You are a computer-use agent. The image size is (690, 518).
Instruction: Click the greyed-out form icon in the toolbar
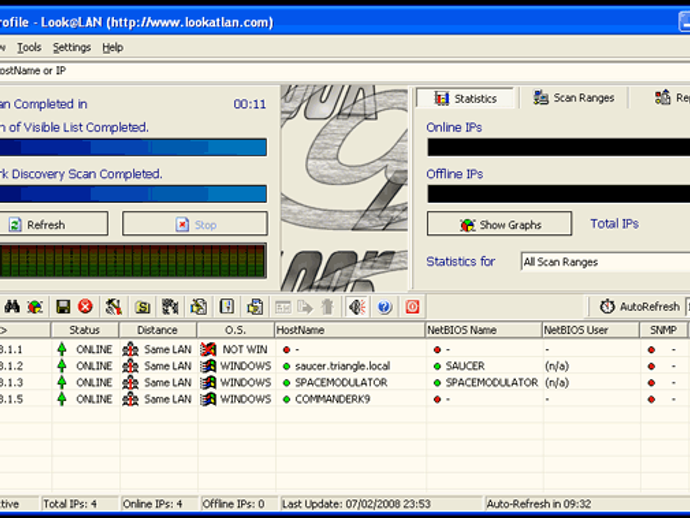283,307
